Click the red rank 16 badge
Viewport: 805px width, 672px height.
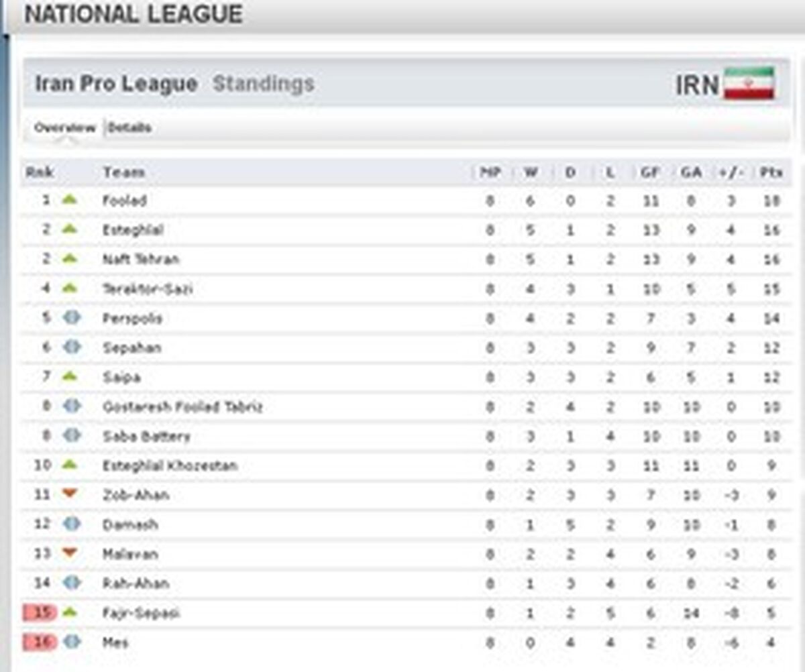[40, 642]
